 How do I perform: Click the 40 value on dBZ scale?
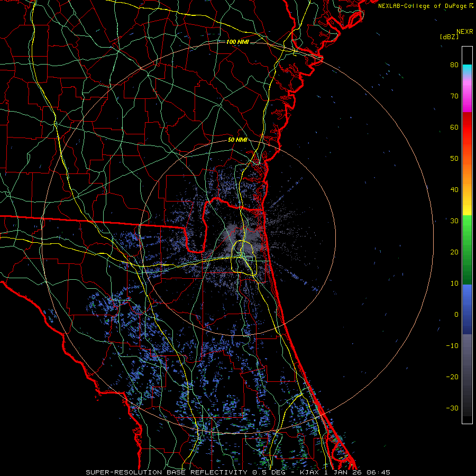click(x=454, y=190)
